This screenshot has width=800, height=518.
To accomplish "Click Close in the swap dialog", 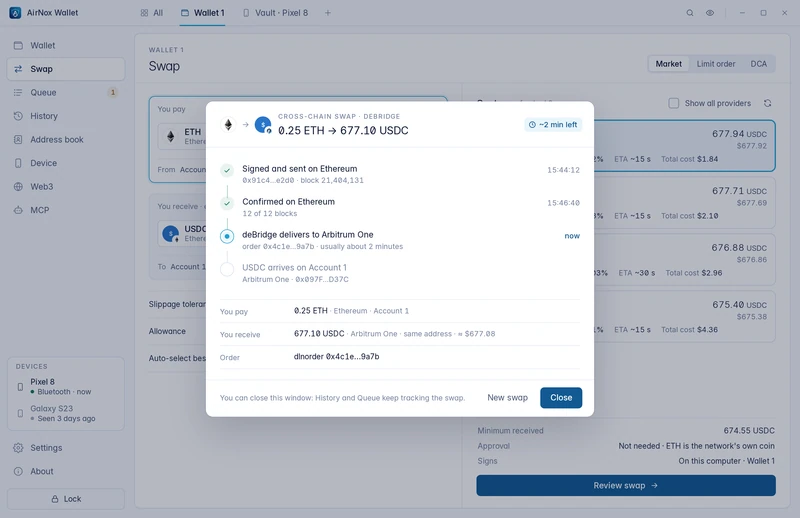I will [561, 398].
